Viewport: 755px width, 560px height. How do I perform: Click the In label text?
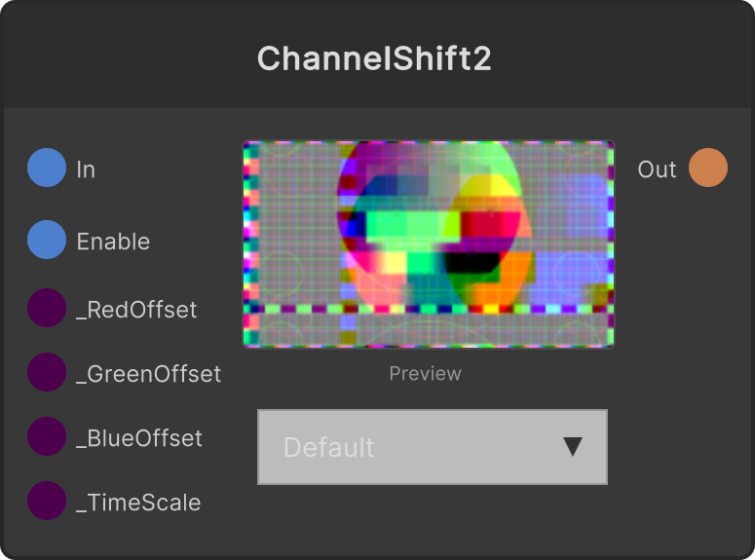click(86, 169)
